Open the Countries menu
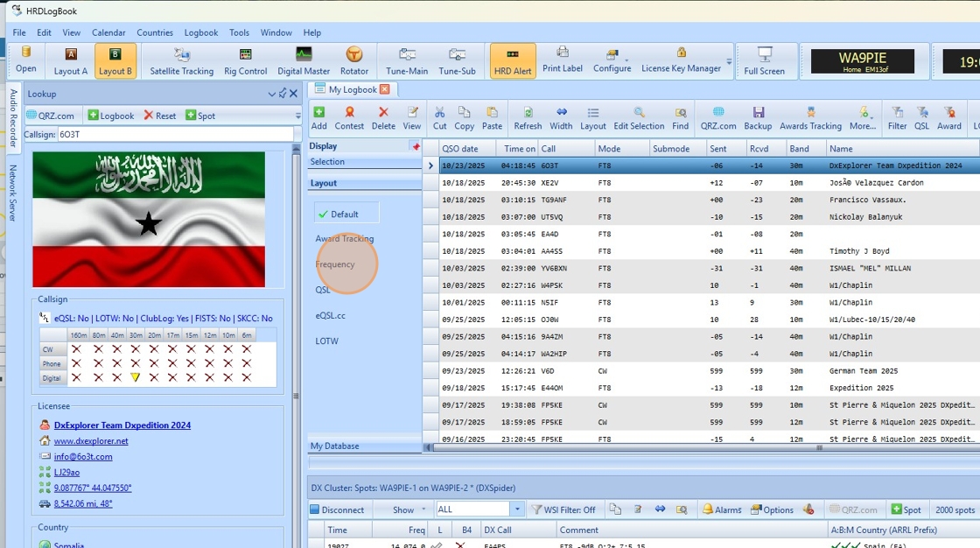 click(x=154, y=32)
